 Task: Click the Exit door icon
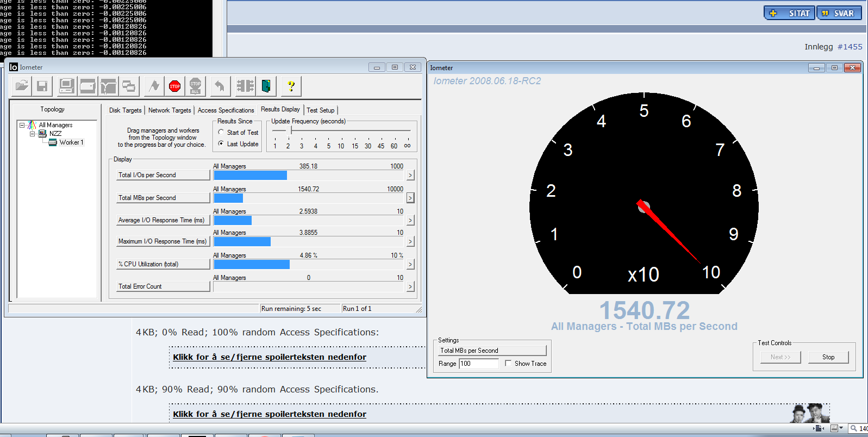tap(266, 86)
